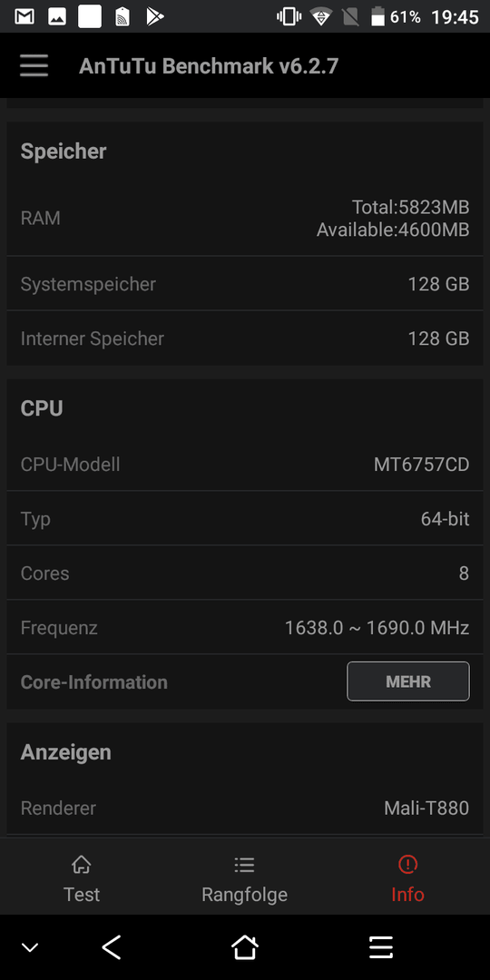Collapse navigation bar with down chevron

[x=29, y=947]
